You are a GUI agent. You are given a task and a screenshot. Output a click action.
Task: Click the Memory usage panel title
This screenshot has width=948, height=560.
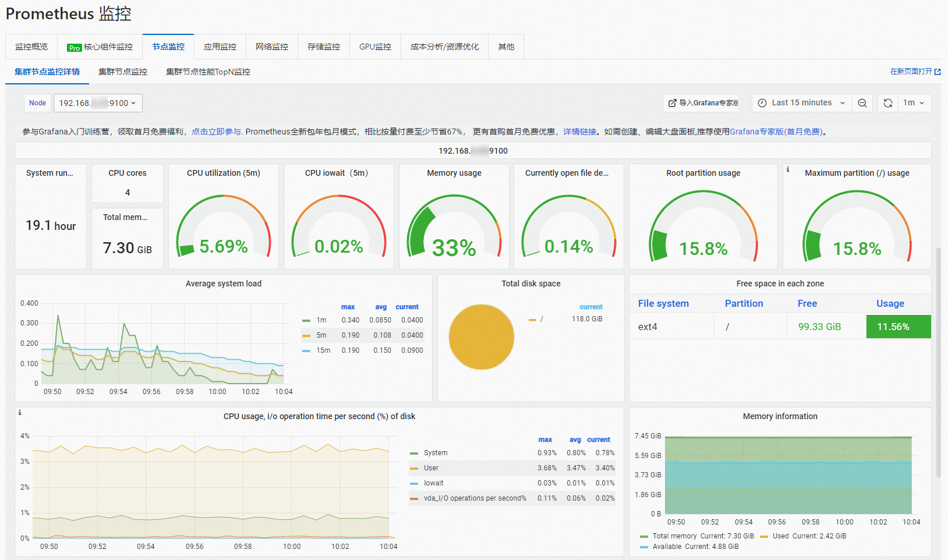(454, 173)
